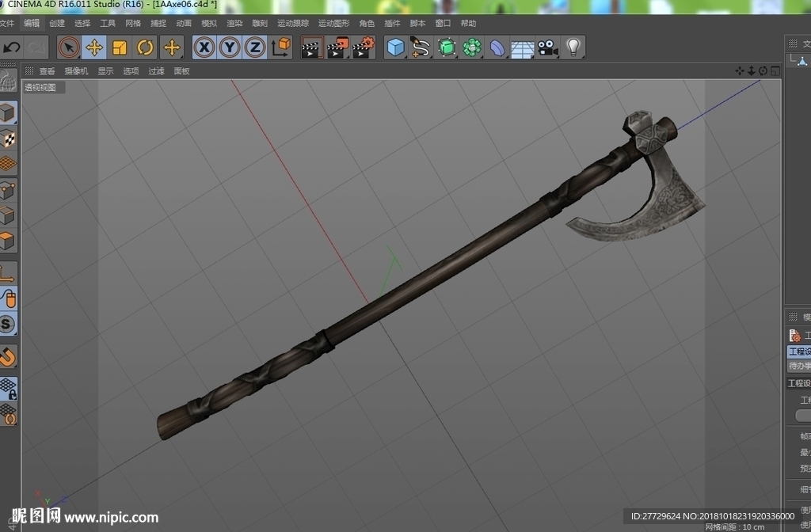The image size is (811, 532).
Task: Switch to Polygon mode in sidebar
Action: click(8, 241)
